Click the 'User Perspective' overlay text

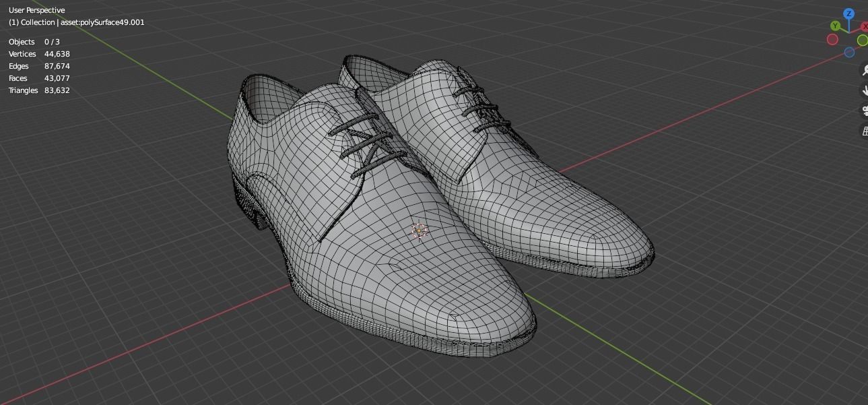(37, 10)
